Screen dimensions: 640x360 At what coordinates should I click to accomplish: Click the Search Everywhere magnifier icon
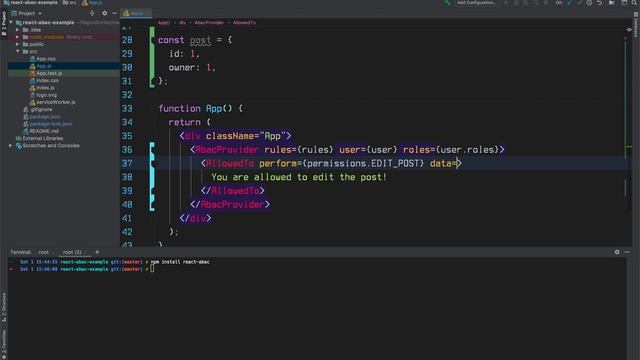pyautogui.click(x=635, y=3)
